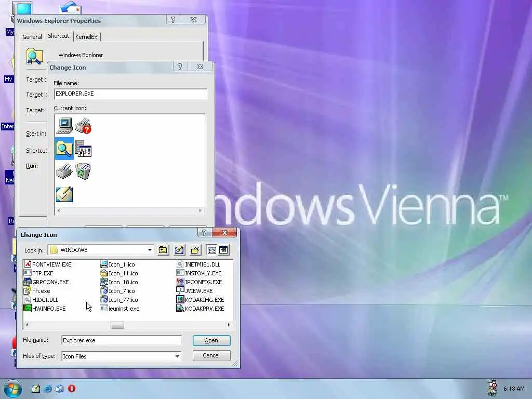Select ieuninst.exe in file list

click(120, 309)
